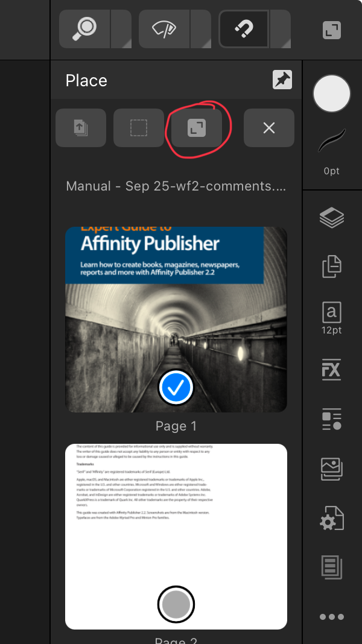This screenshot has height=644, width=362.
Task: Open the text frame studio icon
Action: [332, 567]
